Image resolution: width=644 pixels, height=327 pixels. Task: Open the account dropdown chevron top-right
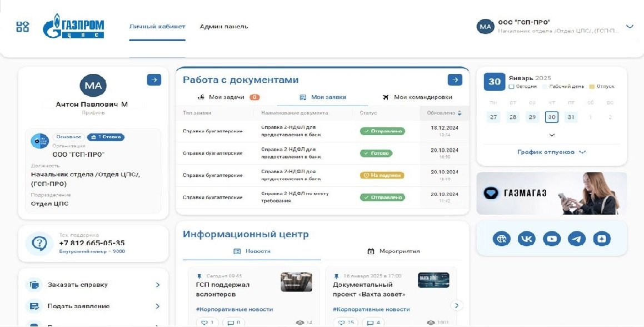pos(629,26)
